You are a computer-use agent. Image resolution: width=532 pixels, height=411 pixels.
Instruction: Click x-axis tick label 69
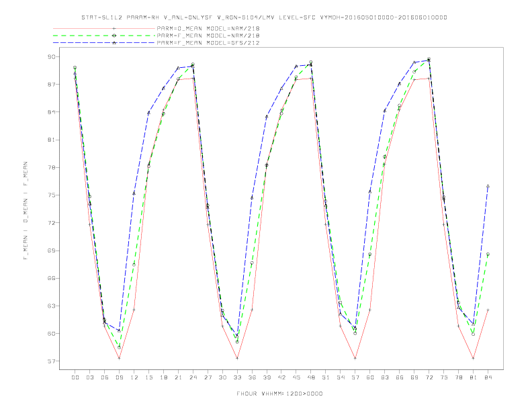click(414, 377)
